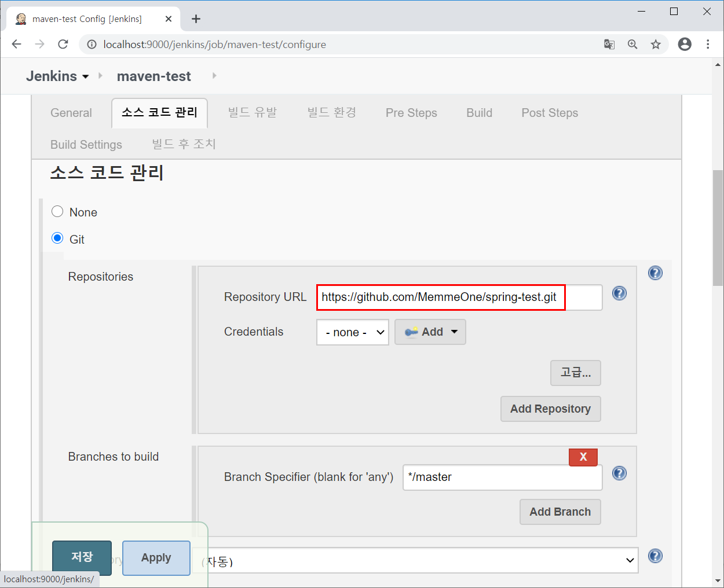Select the None source control option

(57, 211)
